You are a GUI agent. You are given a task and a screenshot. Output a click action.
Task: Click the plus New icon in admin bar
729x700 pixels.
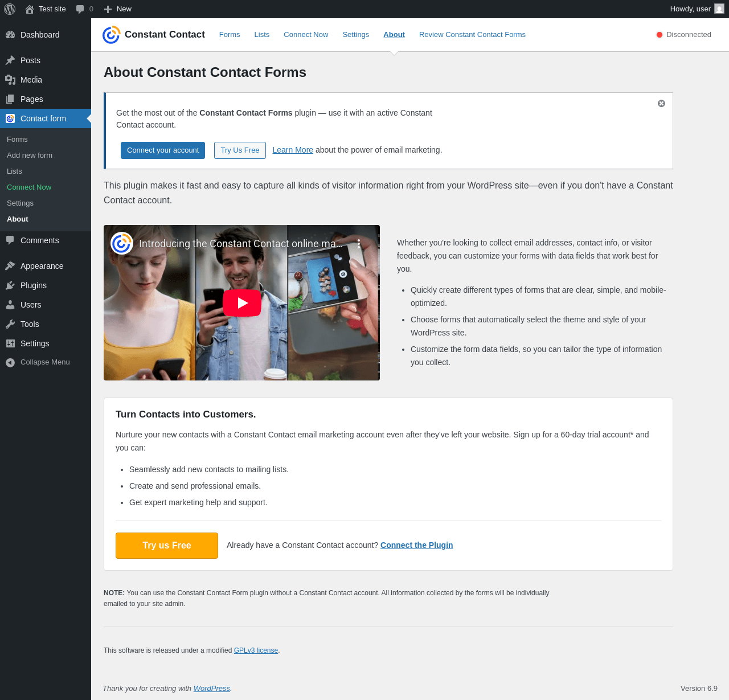108,9
